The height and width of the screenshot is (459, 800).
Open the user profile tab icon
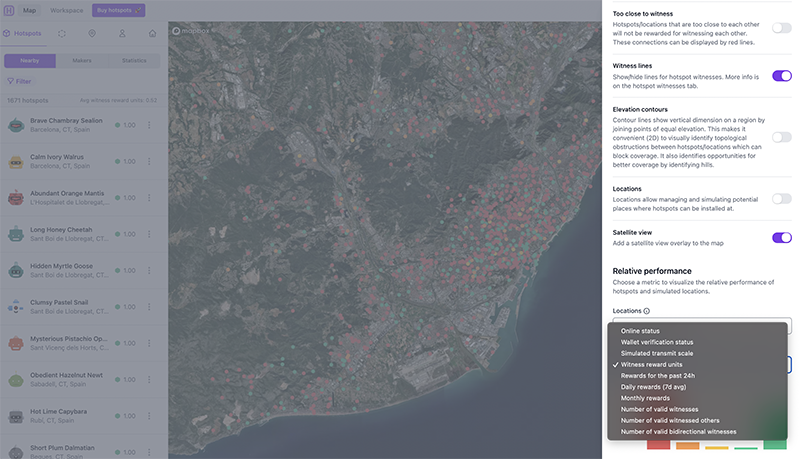[122, 33]
